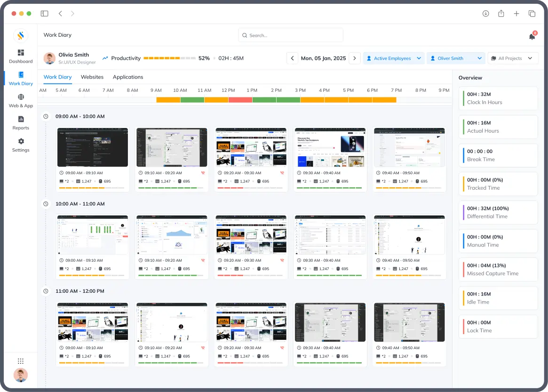Go to the previous date arrow

pyautogui.click(x=293, y=58)
